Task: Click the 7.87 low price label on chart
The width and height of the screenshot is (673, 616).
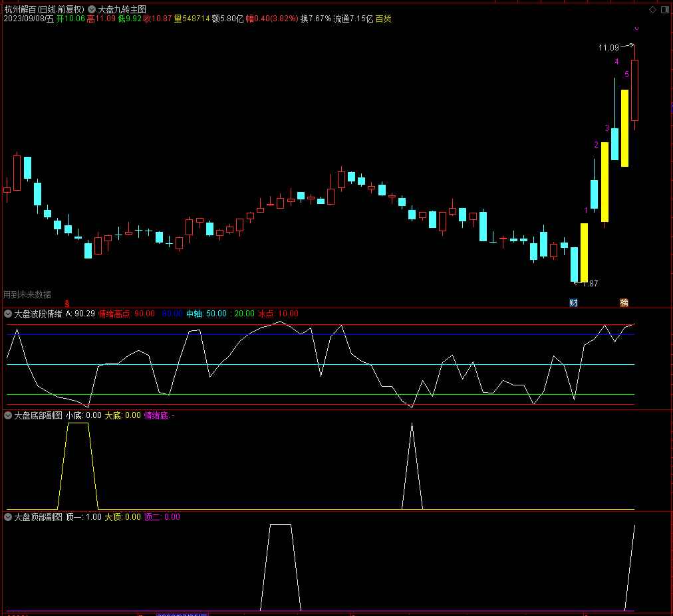Action: 591,284
